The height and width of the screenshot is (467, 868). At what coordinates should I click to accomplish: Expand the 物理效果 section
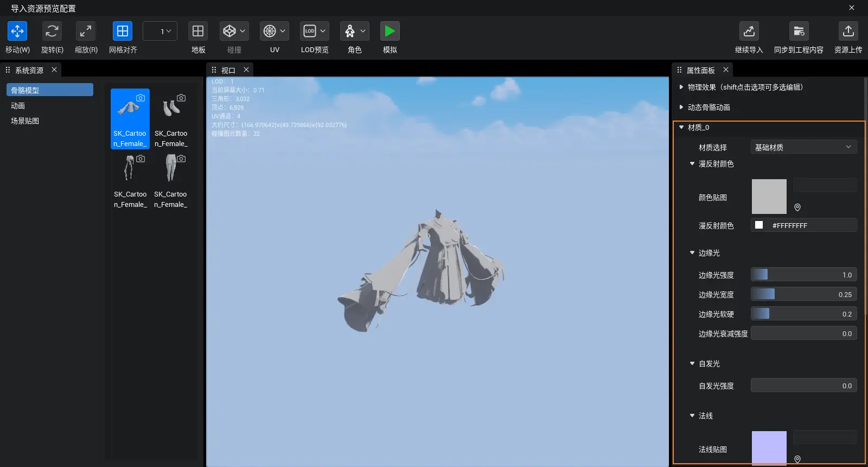pos(681,87)
